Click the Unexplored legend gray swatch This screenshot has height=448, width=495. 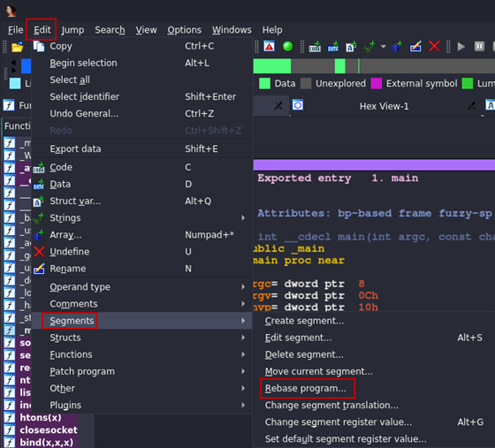(306, 84)
